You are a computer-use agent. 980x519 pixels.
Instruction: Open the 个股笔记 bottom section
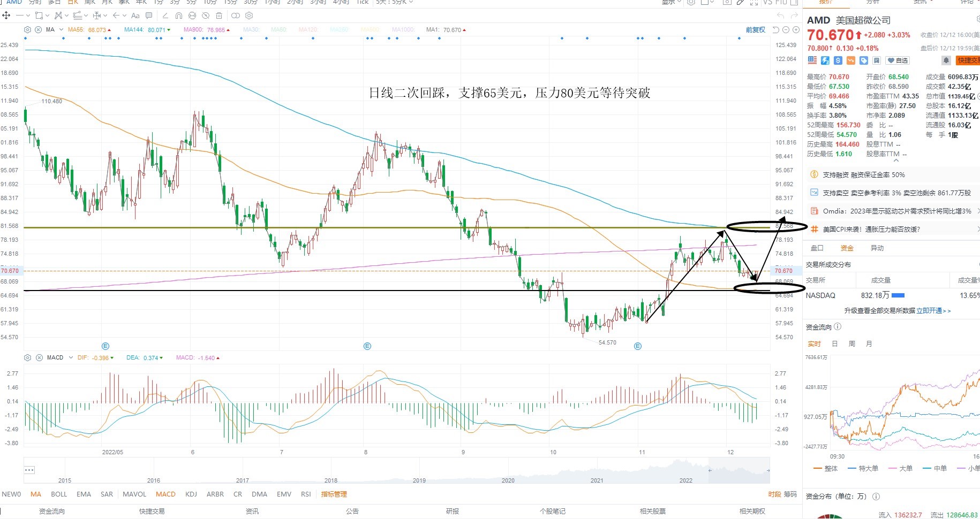pos(553,512)
